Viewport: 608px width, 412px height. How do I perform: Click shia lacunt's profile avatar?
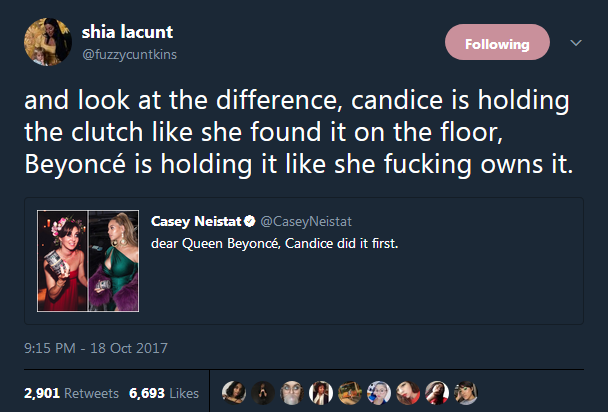pyautogui.click(x=47, y=42)
